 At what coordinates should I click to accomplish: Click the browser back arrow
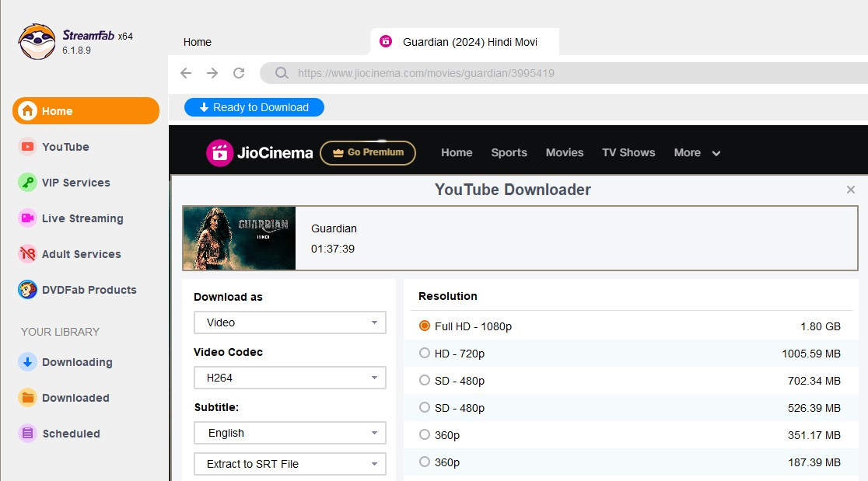click(x=186, y=73)
